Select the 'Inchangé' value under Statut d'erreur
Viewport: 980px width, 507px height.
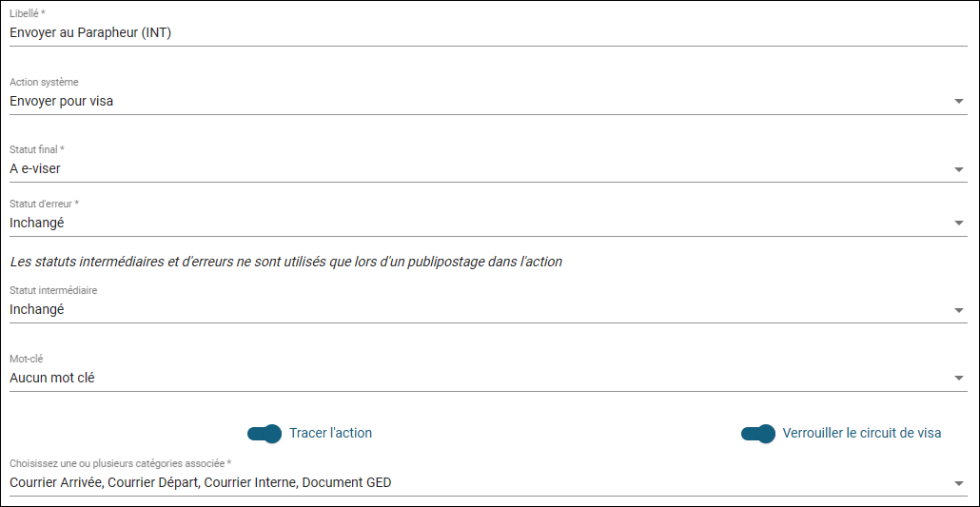[37, 224]
